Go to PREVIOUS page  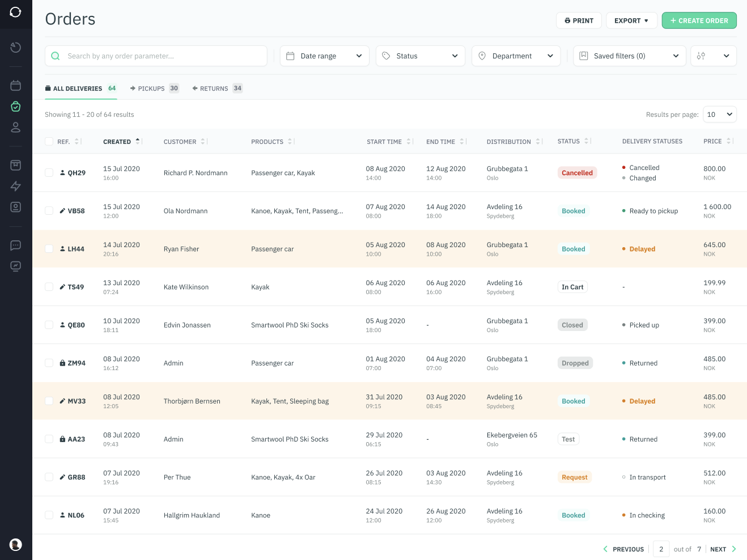623,549
